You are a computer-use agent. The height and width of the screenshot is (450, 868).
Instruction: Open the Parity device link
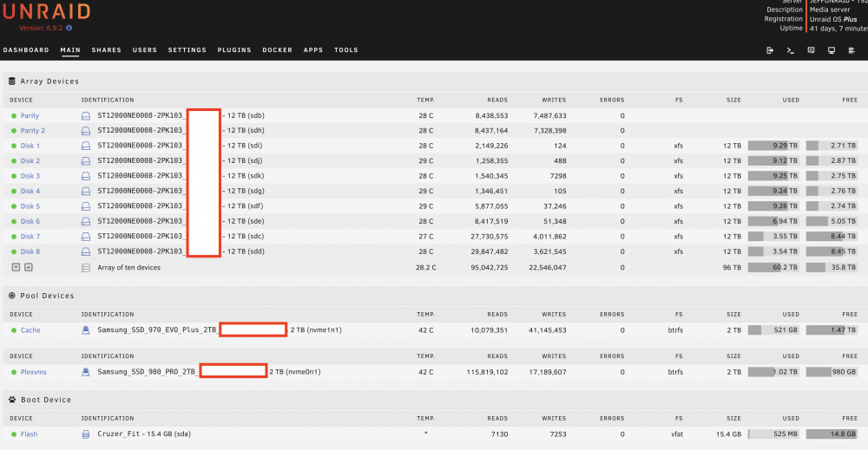pos(30,116)
